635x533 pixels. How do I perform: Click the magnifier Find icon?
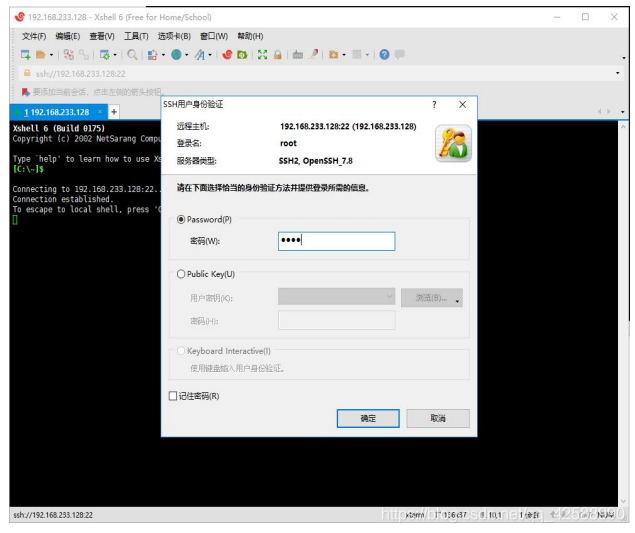point(132,55)
